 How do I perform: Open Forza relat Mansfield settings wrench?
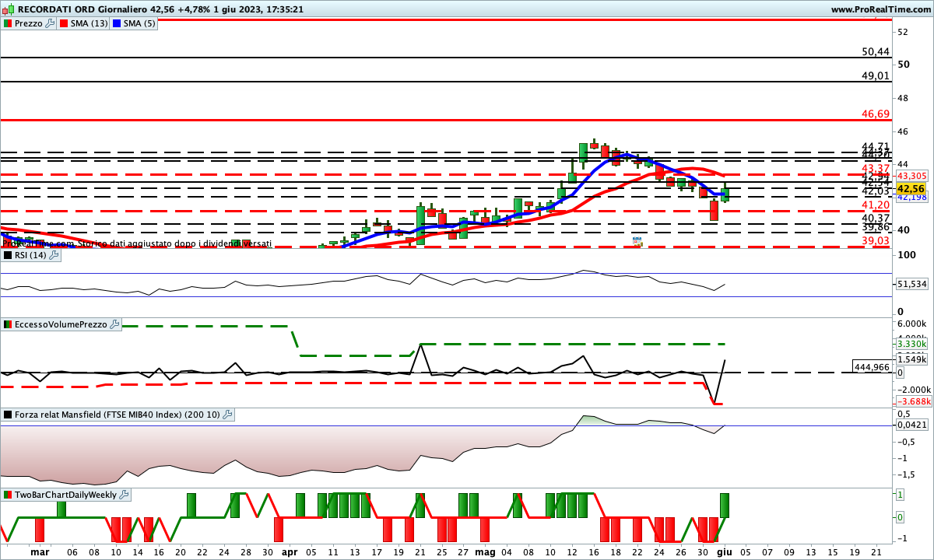click(228, 415)
